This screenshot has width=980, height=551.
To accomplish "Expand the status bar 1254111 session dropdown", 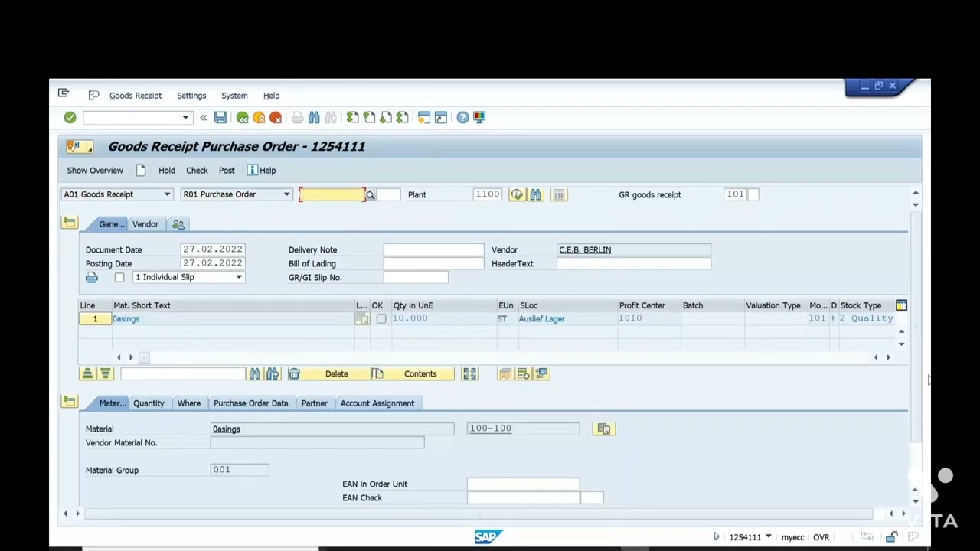I will (769, 536).
